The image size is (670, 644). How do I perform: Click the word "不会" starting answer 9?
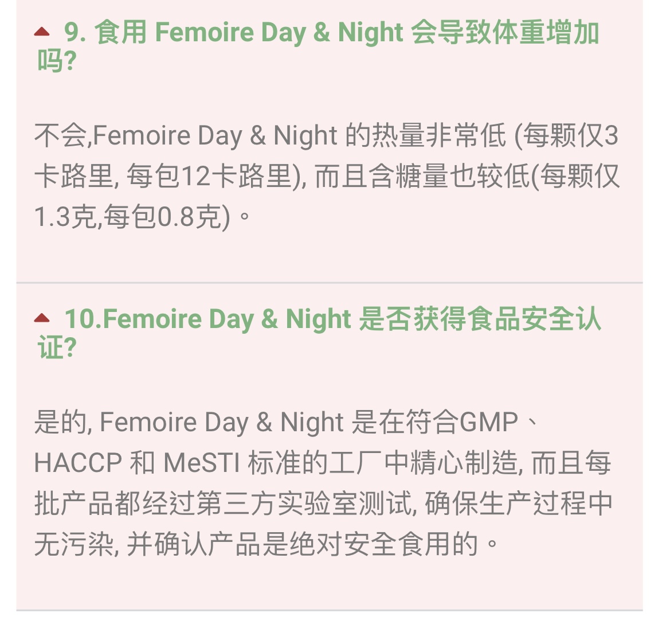pos(60,135)
